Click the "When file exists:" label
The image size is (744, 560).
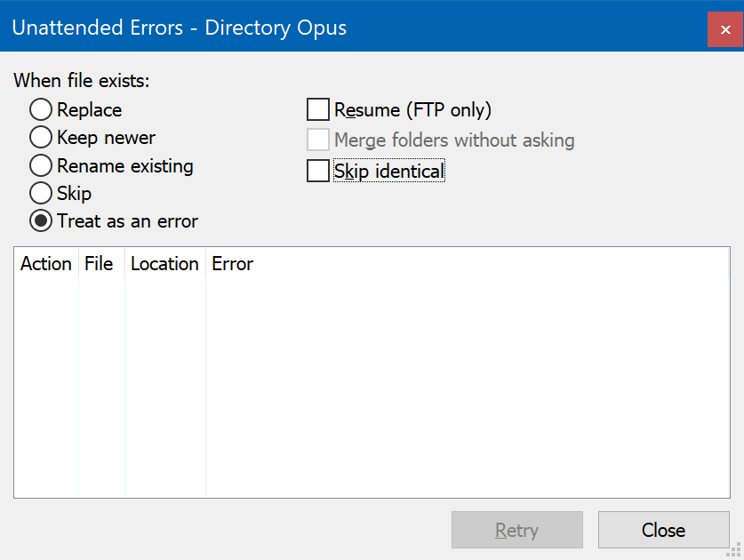(x=82, y=81)
